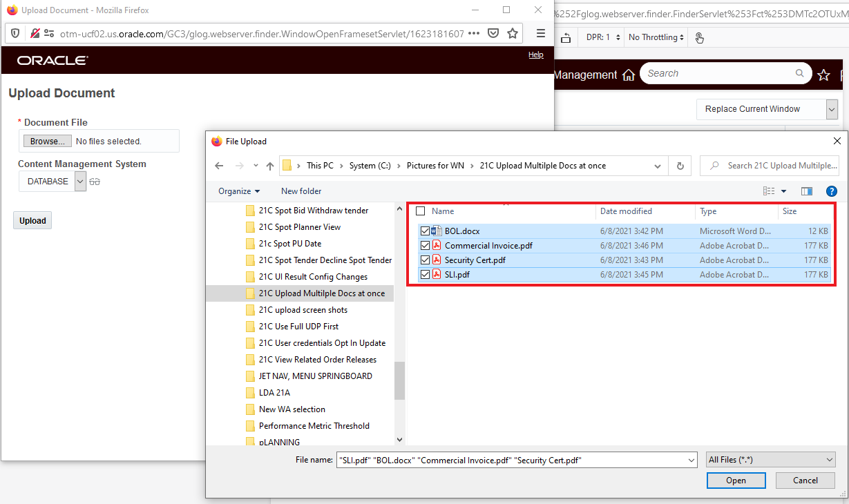Click the folder tree scroll up arrow
This screenshot has height=504, width=849.
coord(399,208)
